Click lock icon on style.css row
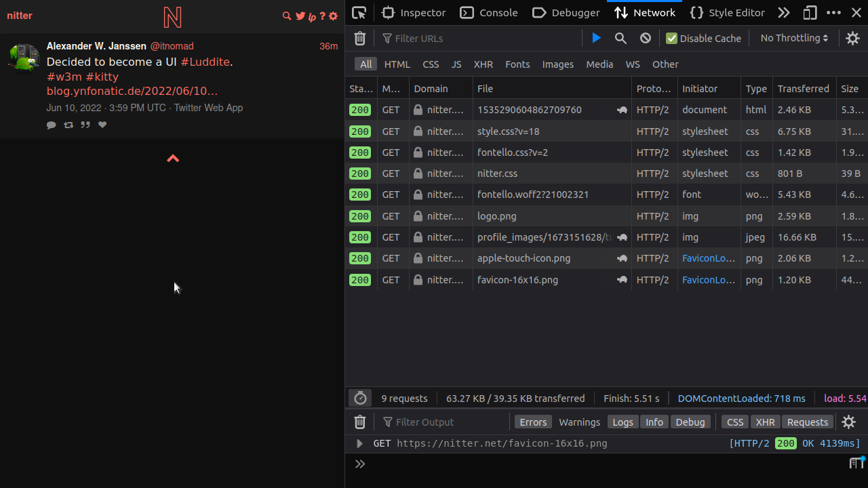Image resolution: width=868 pixels, height=488 pixels. coord(418,131)
